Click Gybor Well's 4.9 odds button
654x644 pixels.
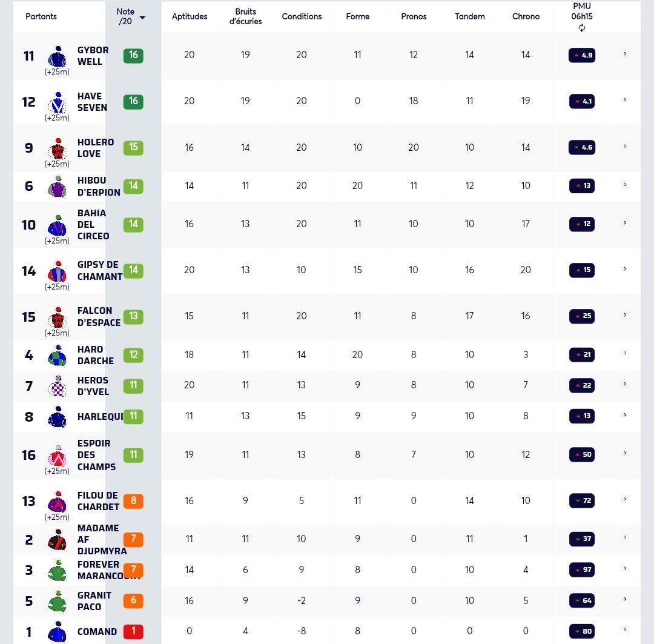click(582, 55)
